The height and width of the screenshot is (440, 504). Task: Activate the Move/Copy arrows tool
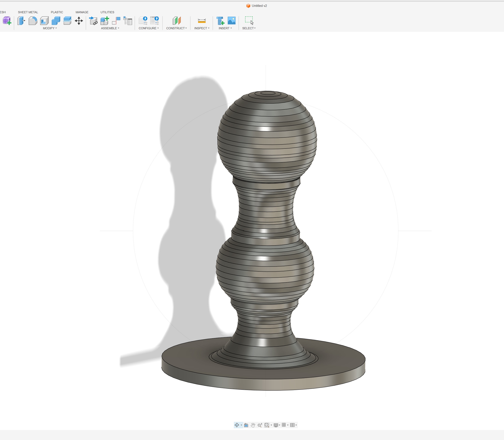point(79,21)
